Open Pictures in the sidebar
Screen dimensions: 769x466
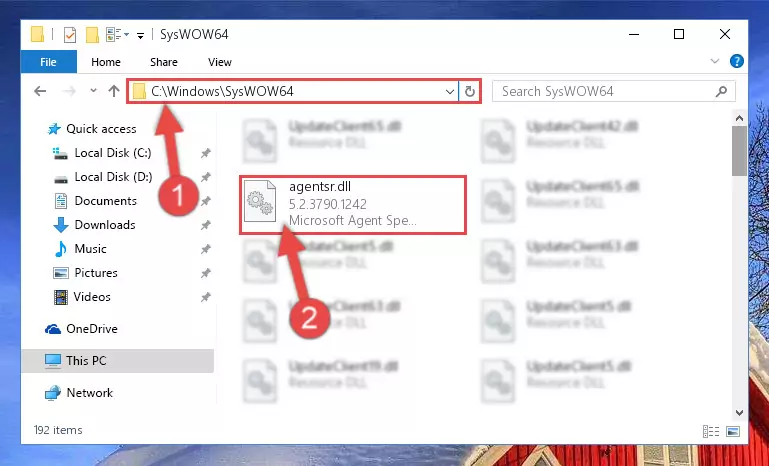point(96,273)
